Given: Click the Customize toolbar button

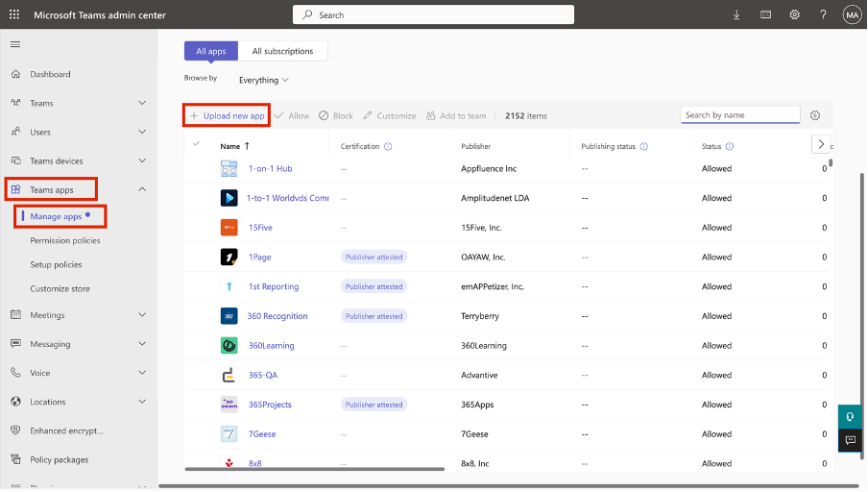Looking at the screenshot, I should (x=390, y=116).
